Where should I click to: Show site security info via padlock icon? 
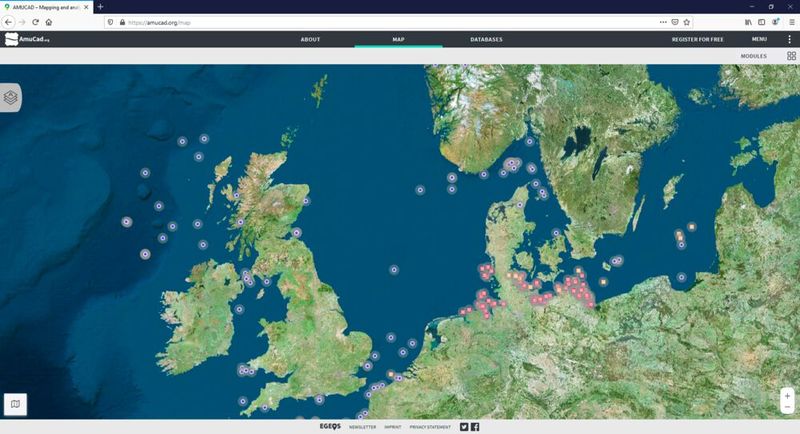[x=122, y=22]
